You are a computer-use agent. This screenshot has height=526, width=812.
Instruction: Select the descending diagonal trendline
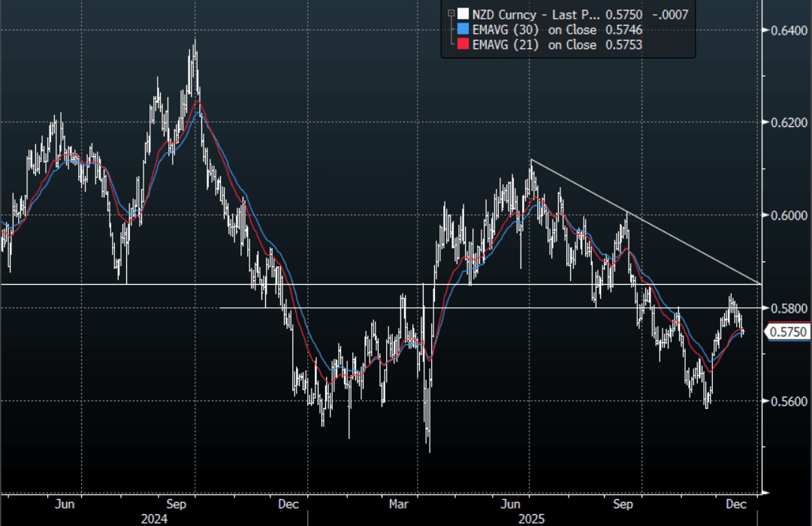point(646,222)
